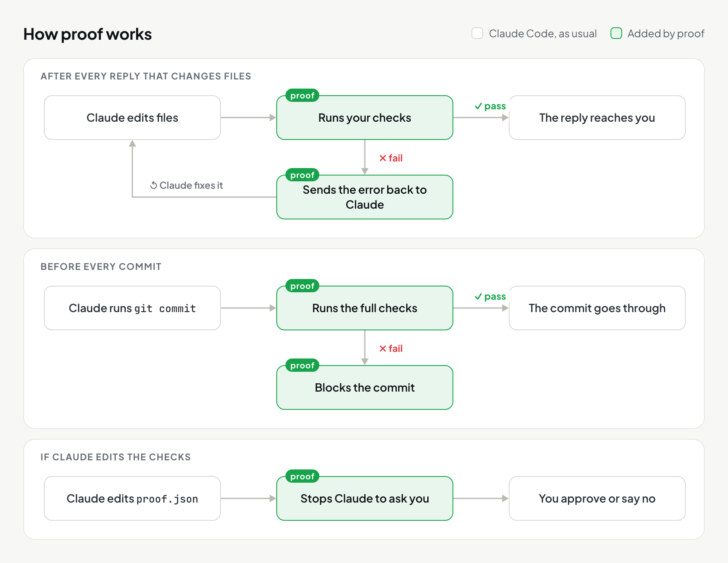Click the proof badge above Runs your checks
728x563 pixels.
302,96
